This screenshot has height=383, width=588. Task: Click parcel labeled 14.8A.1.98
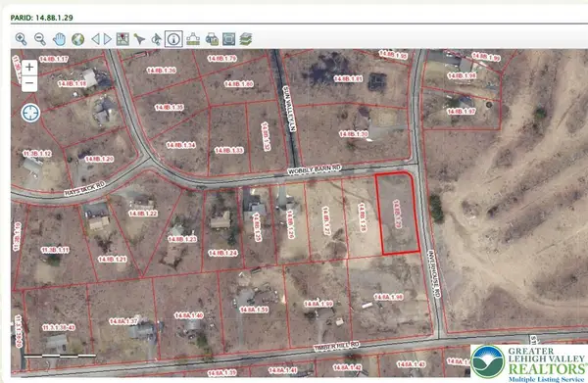click(388, 297)
